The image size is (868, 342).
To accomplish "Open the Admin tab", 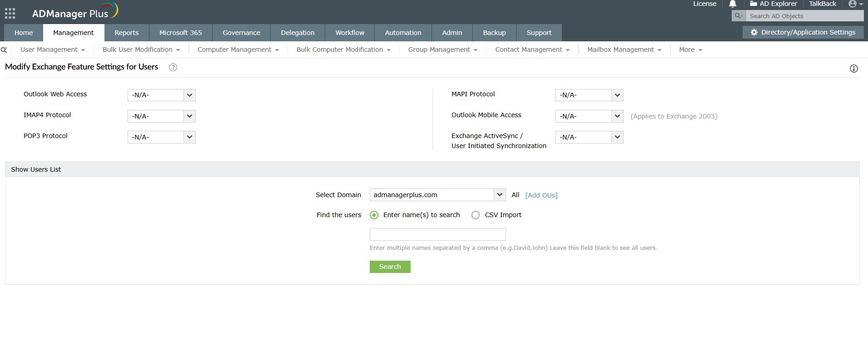I will [452, 33].
